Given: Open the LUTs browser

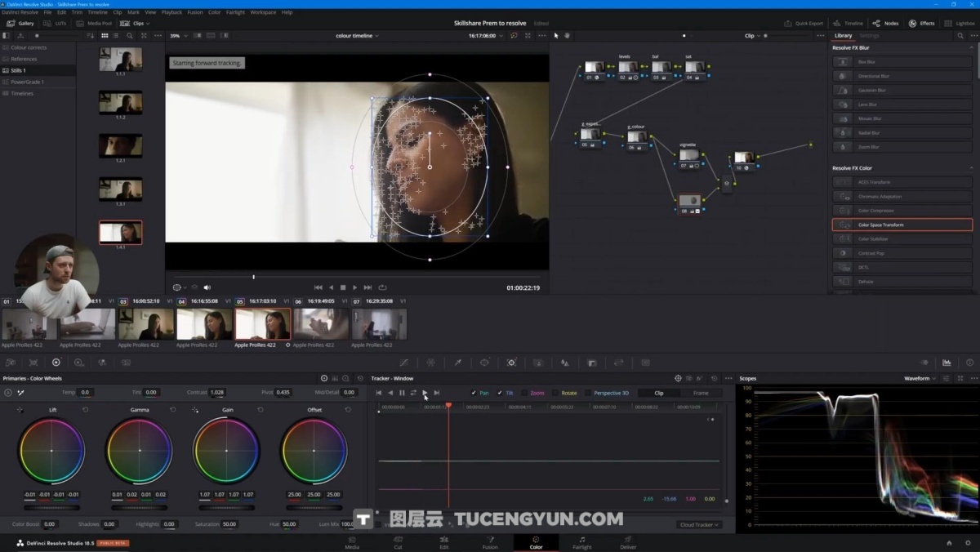Looking at the screenshot, I should coord(56,23).
